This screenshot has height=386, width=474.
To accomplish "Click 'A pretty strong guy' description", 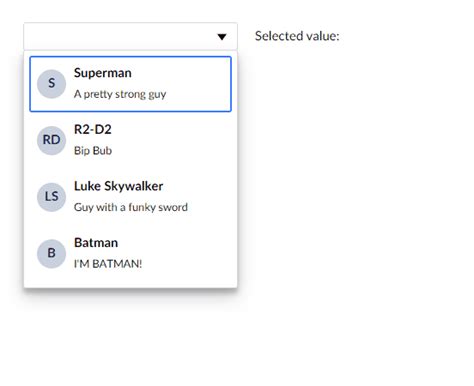I will tap(120, 94).
